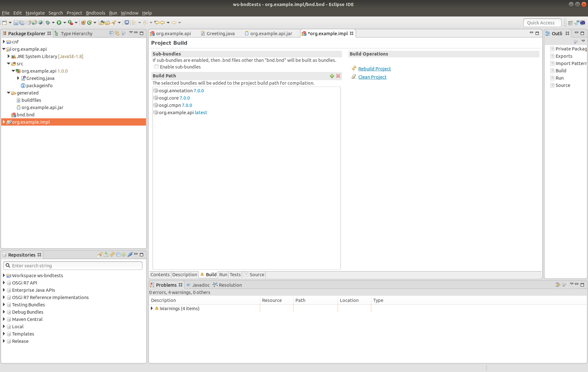Open the File menu
This screenshot has height=372, width=588.
(6, 13)
